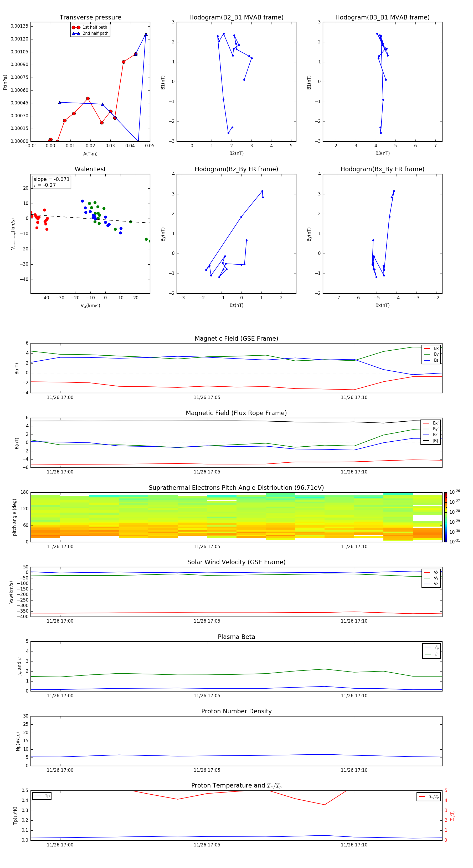Viewport: 473px width, 868px height.
Task: Select 'Vx' in the solar wind legend
Action: point(431,572)
